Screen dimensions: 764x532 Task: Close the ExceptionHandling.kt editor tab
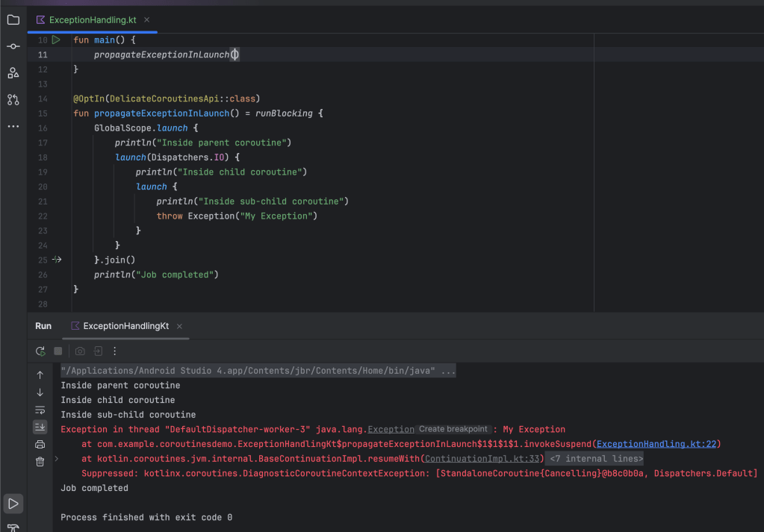(x=147, y=20)
